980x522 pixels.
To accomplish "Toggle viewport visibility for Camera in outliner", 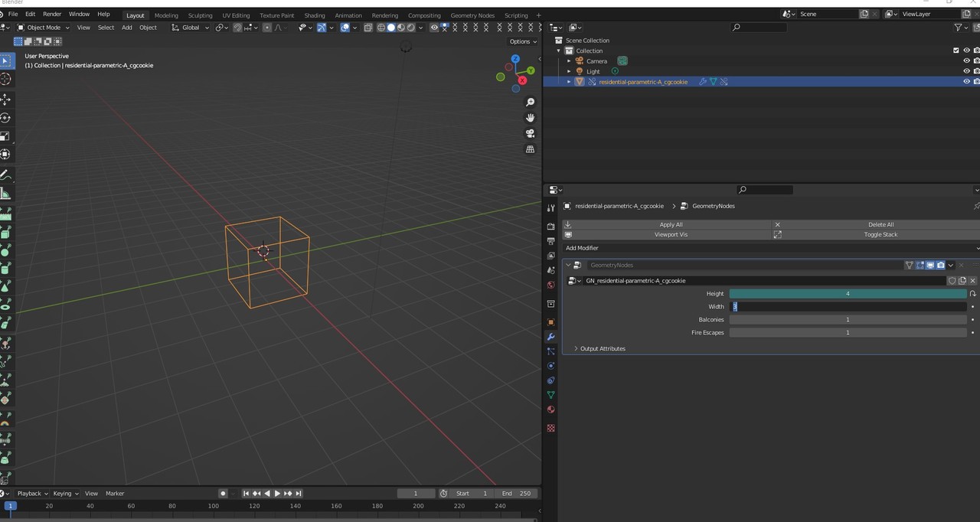I will tap(966, 60).
